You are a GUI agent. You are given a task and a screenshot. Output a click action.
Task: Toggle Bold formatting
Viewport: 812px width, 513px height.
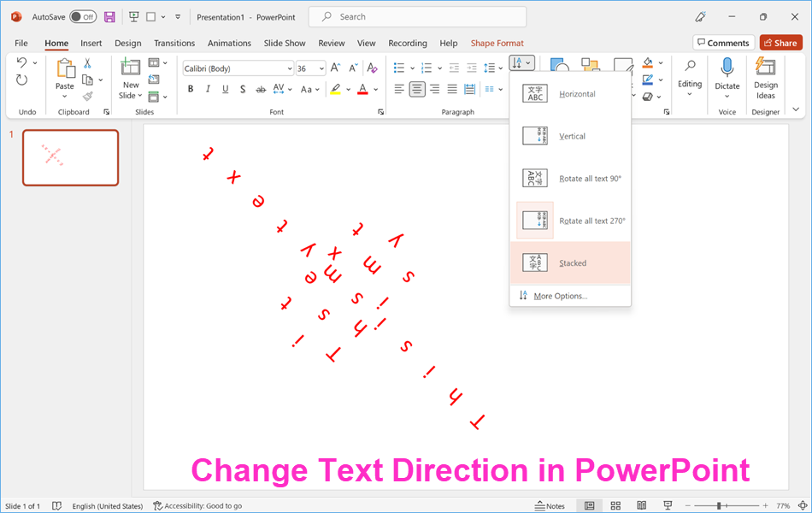[190, 89]
